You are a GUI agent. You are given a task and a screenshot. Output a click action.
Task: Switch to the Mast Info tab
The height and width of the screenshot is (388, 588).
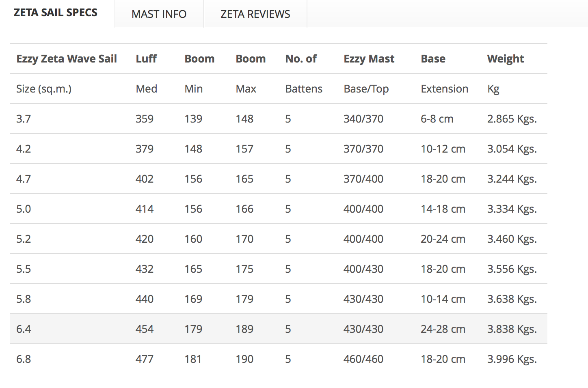pyautogui.click(x=159, y=14)
